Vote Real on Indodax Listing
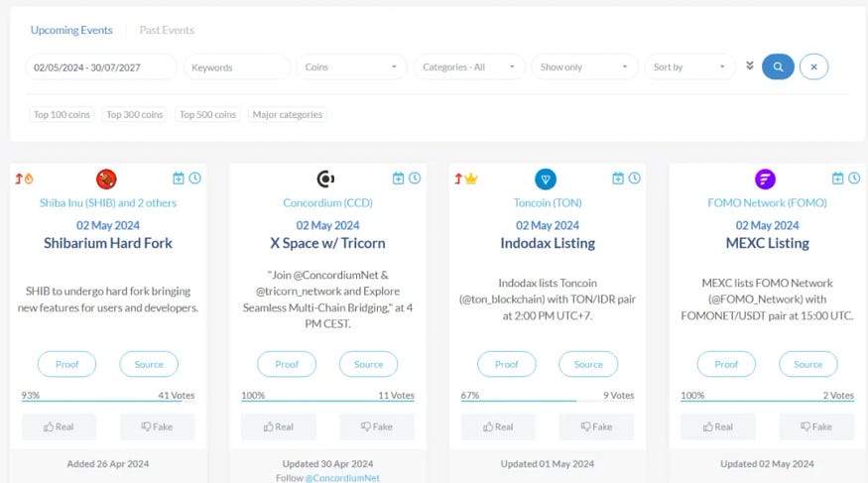868x483 pixels. pos(498,426)
